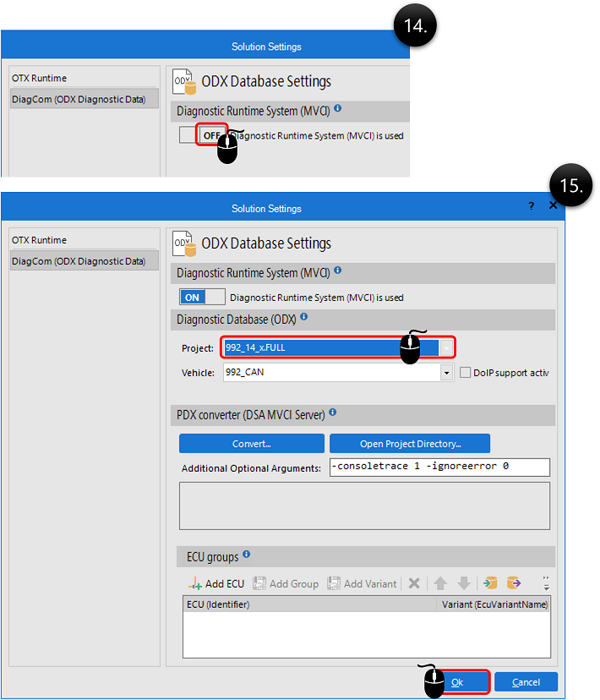Select DiagCom (ODX Diagnostic Data) in lower dialog

tap(79, 262)
